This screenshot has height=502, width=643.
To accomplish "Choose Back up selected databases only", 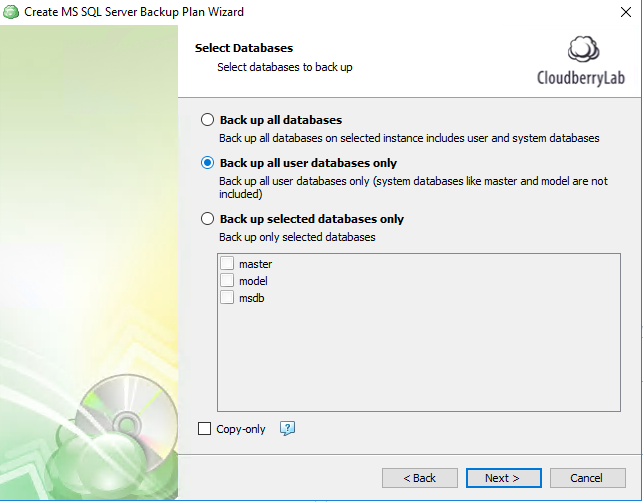I will pyautogui.click(x=207, y=219).
